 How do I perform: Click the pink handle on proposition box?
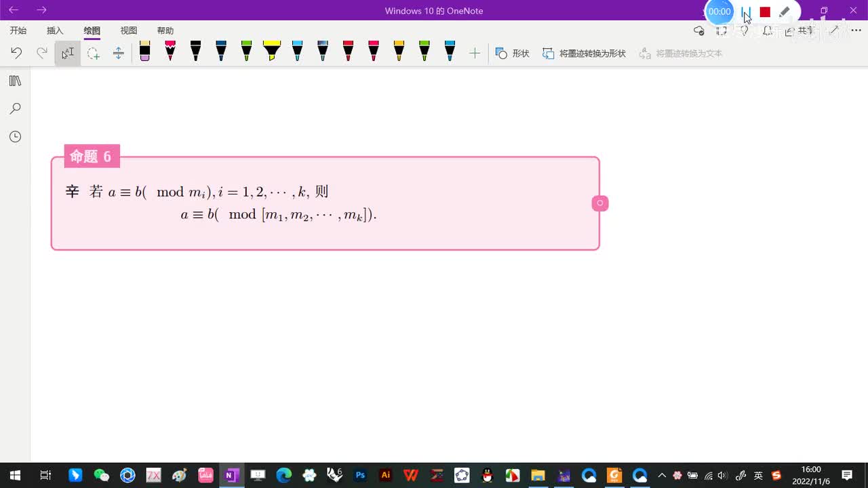pos(600,203)
